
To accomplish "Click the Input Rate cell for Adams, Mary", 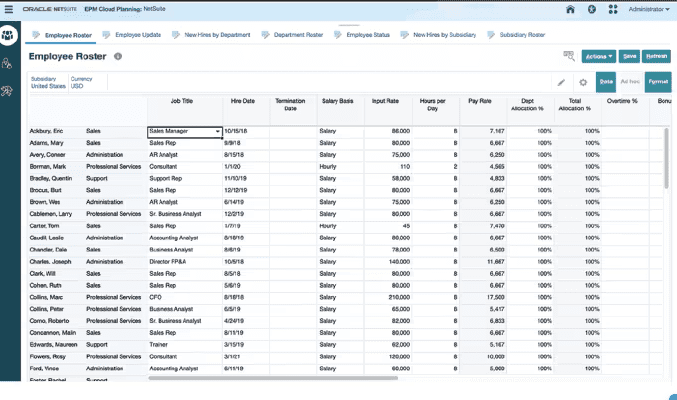I will pos(388,143).
